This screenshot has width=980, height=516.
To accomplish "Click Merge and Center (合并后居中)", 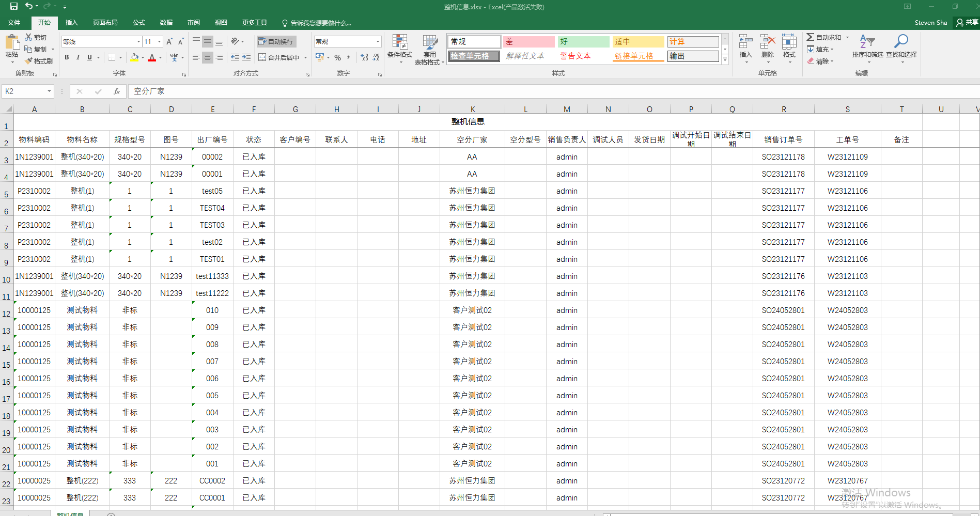I will tap(279, 57).
